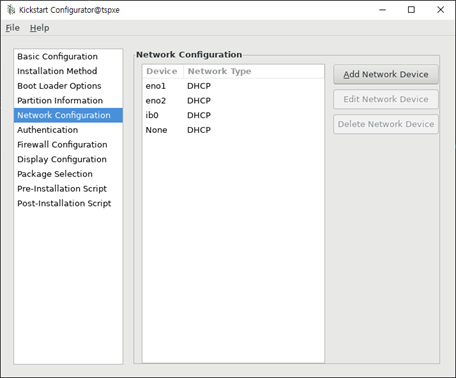
Task: Select the highlighted Network Configuration entry
Action: (x=68, y=115)
